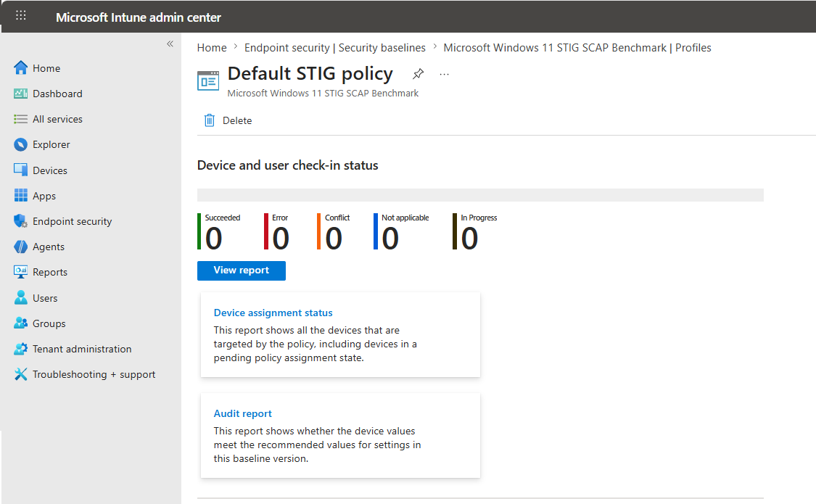
Task: Open Tenant administration menu item
Action: pos(82,349)
